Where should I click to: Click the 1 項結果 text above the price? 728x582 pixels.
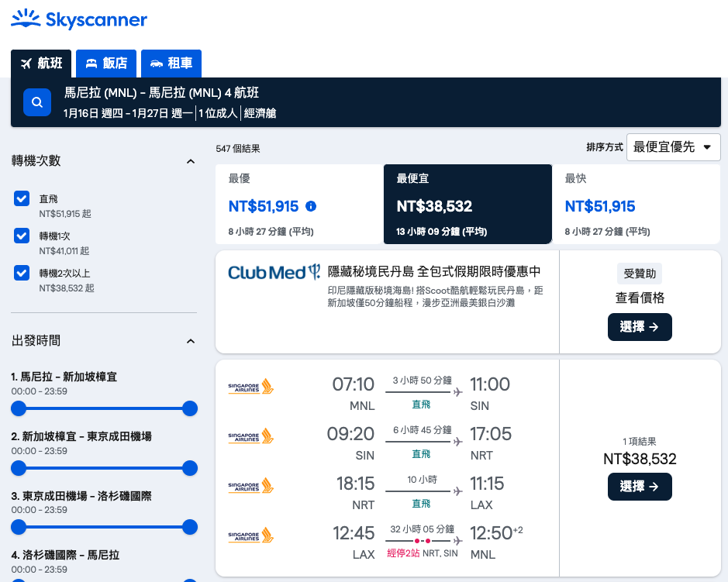tap(640, 442)
